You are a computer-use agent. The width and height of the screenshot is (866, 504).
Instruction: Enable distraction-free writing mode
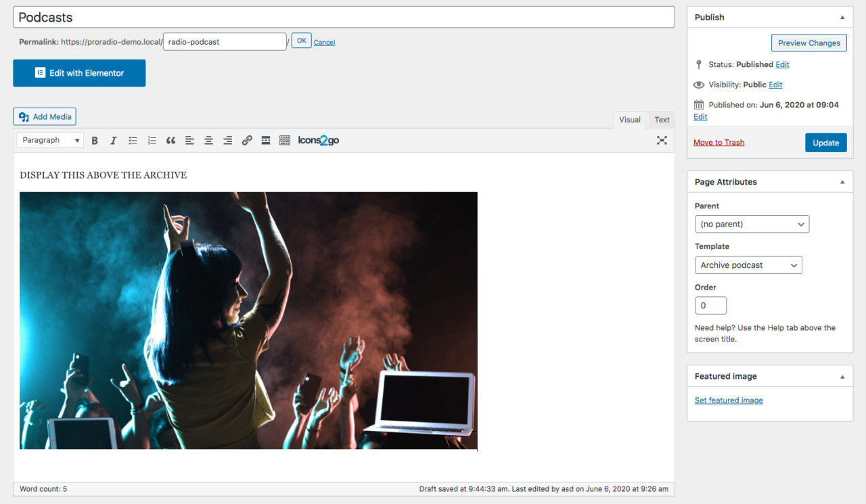(662, 140)
